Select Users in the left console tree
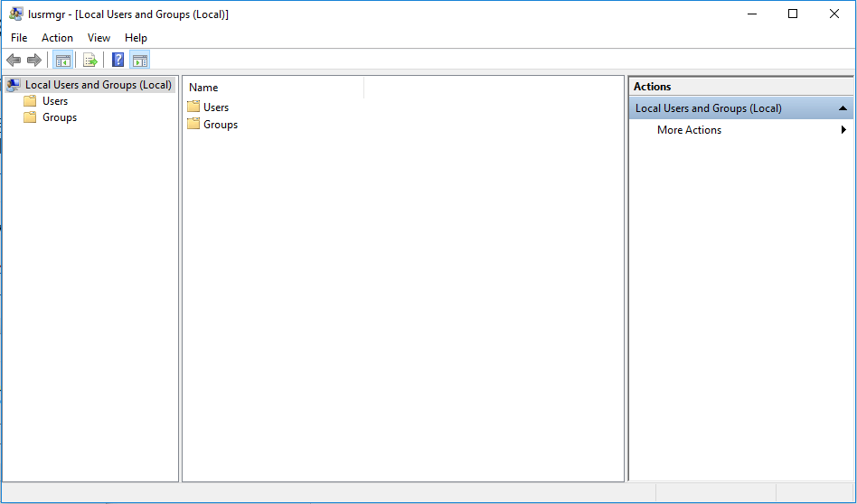The height and width of the screenshot is (504, 857). [x=55, y=101]
